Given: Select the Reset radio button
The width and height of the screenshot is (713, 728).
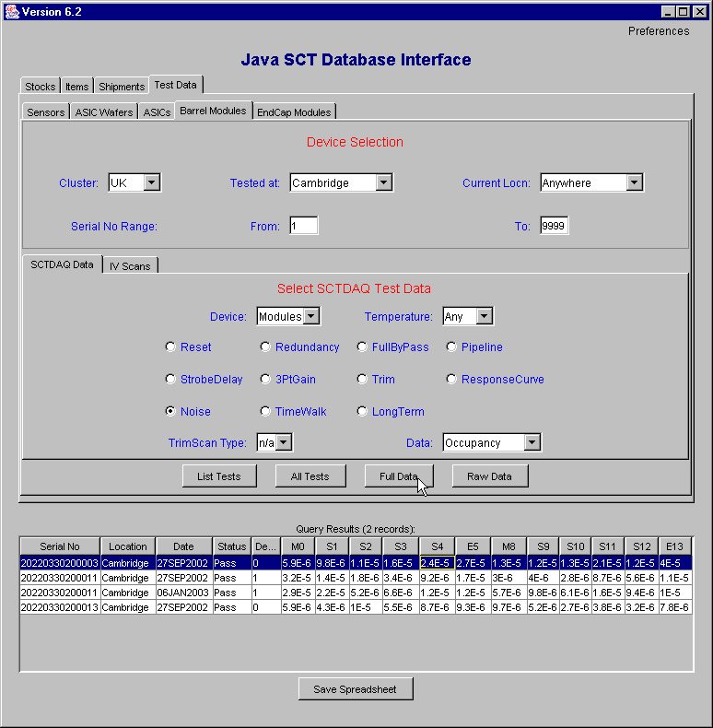Looking at the screenshot, I should (170, 346).
